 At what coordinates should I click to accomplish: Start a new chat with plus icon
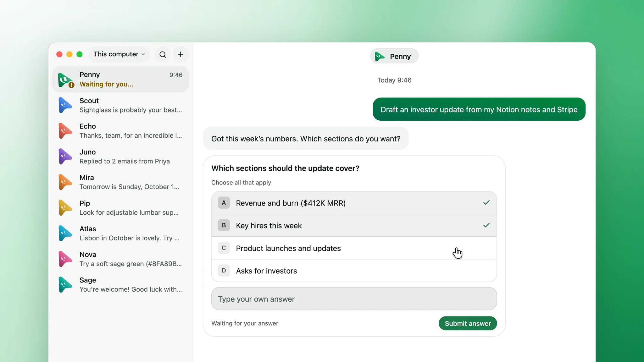point(180,54)
